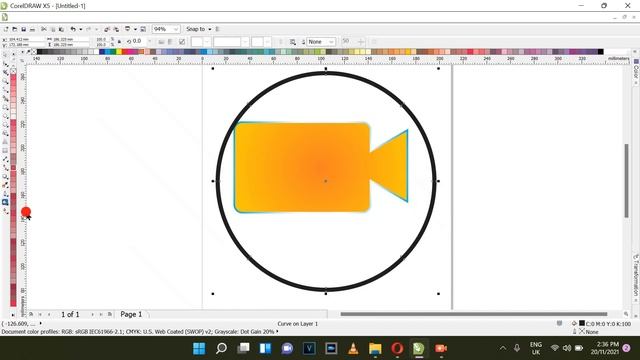
Task: Pick a color with the palette eyedropper
Action: (x=28, y=52)
